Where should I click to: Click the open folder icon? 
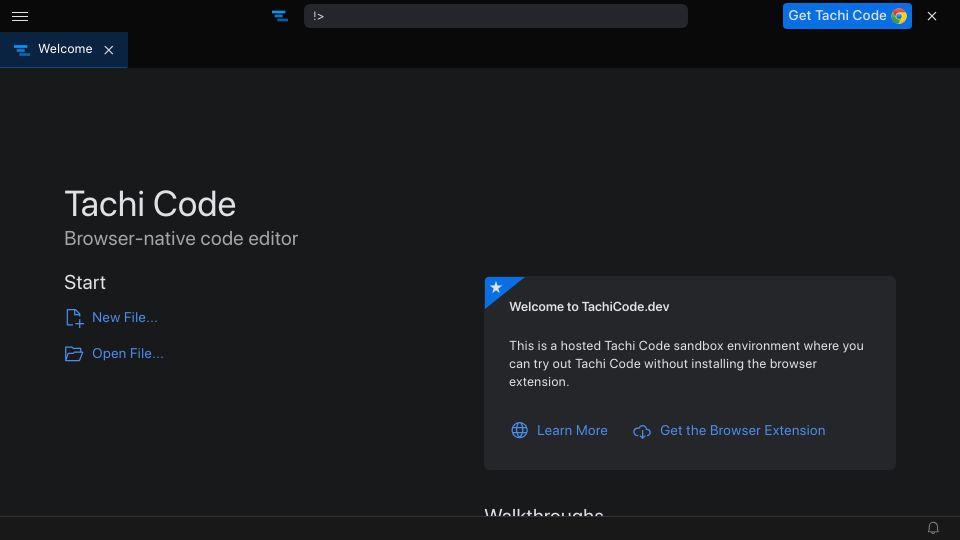point(73,354)
